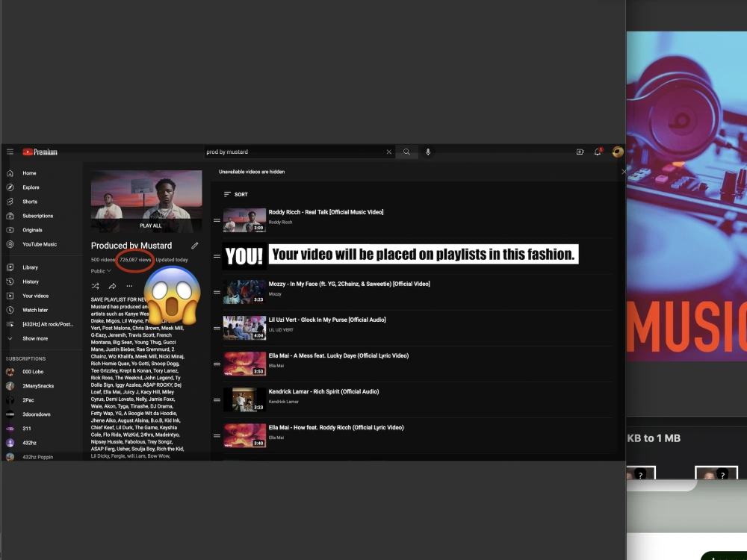Open Kendrick Lamar channel name link
The height and width of the screenshot is (560, 747).
tap(283, 402)
